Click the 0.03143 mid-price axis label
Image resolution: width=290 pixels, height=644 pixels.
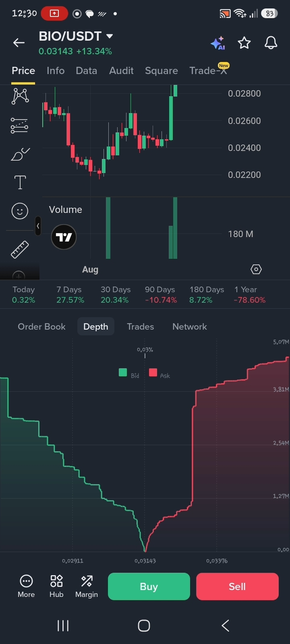click(x=145, y=561)
